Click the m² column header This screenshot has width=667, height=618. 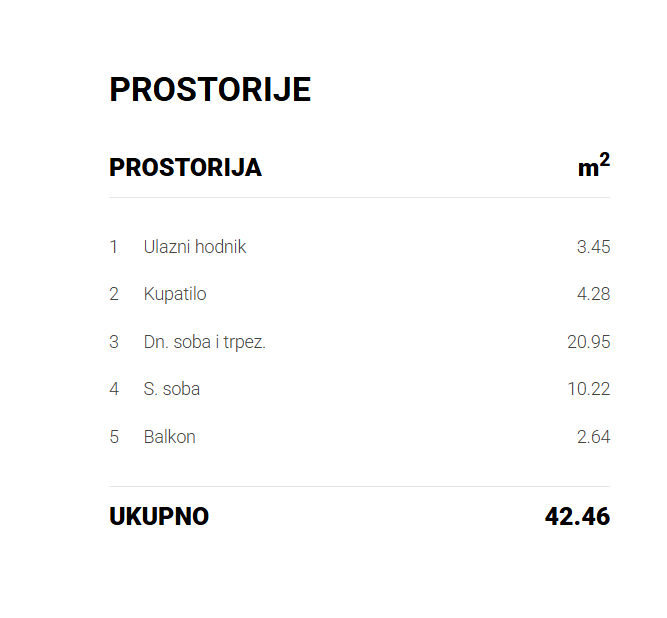pos(594,165)
